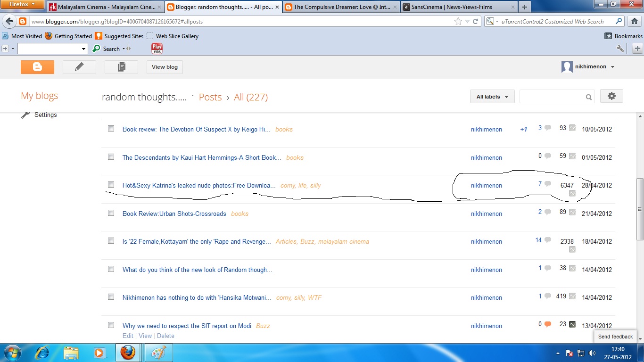Screen dimensions: 644x362
Task: Reload page with refresh arrow icon
Action: [476, 21]
